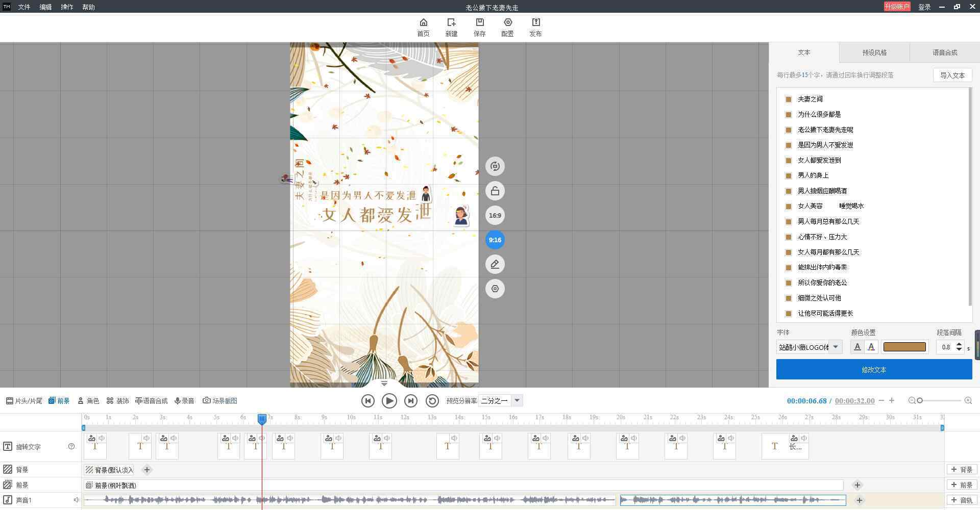Switch to 语音合成 tab in right panel
The image size is (980, 510).
(945, 53)
